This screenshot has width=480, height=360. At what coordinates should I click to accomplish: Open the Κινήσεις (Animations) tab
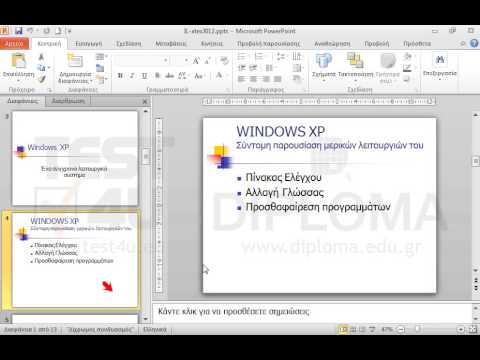pos(212,44)
